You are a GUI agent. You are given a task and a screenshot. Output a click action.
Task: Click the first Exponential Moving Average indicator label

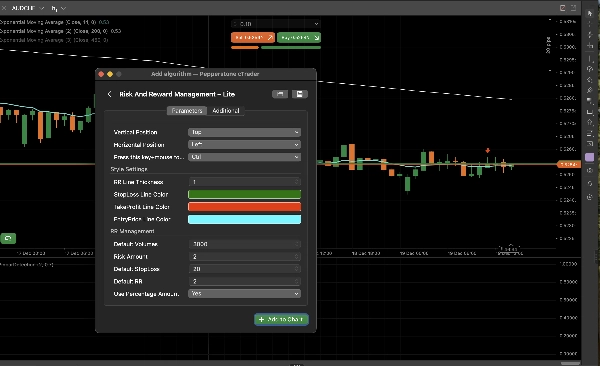(54, 22)
